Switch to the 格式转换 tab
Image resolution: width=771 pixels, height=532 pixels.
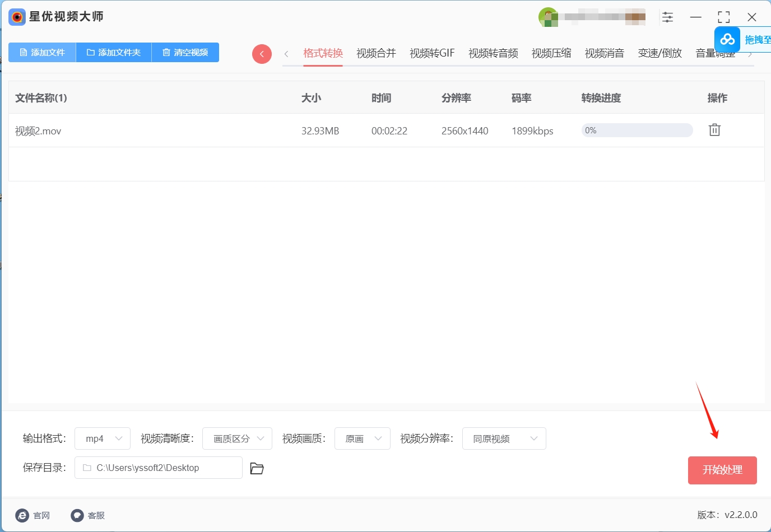click(323, 53)
